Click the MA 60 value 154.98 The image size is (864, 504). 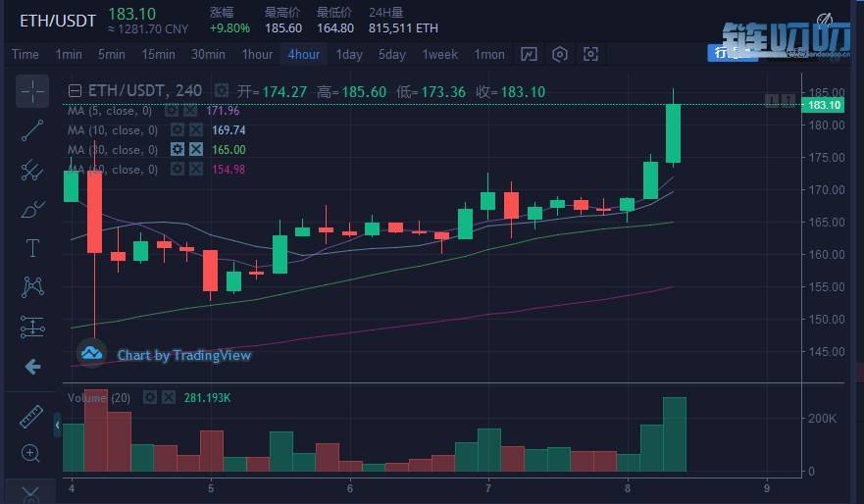(229, 169)
